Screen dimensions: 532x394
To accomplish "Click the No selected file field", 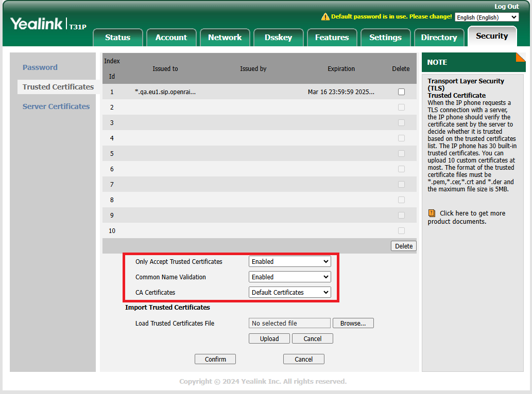I will (289, 323).
